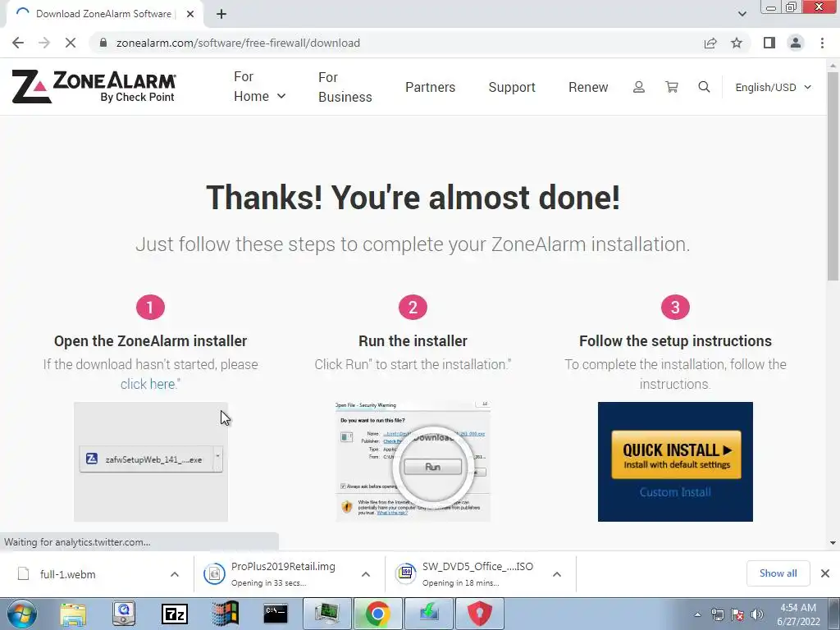This screenshot has height=630, width=840.
Task: Open the full-1.webm download item
Action: [x=67, y=574]
